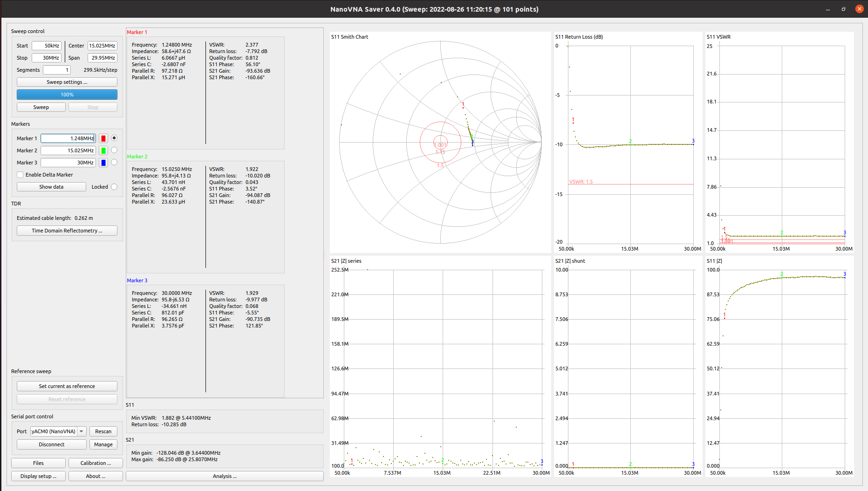Viewport: 868px width, 491px height.
Task: Click S21 Max gain value -86.250 dB
Action: coord(187,459)
